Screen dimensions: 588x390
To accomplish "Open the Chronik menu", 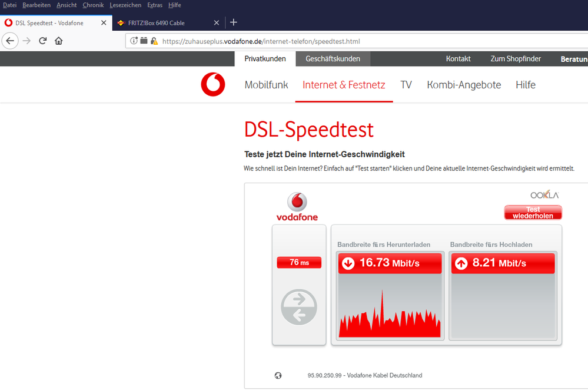I will [93, 5].
